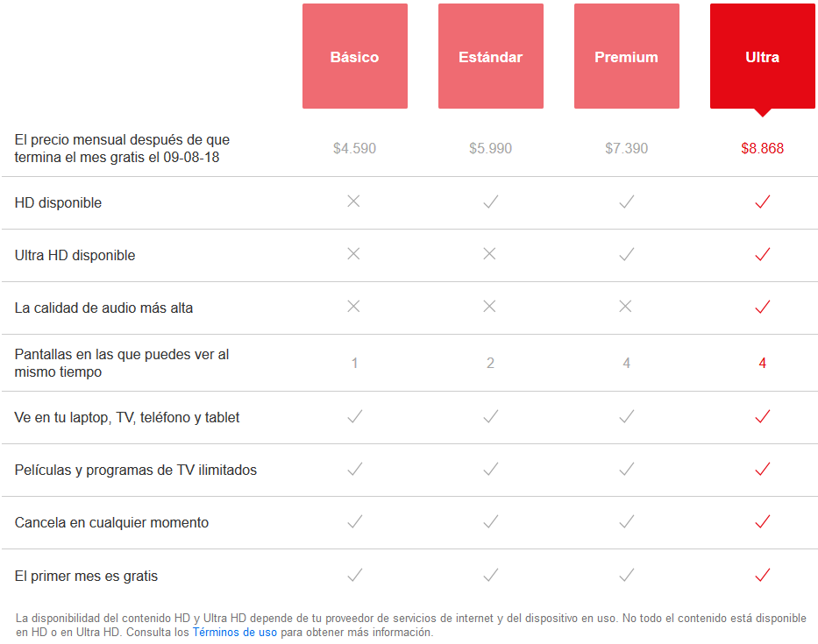Click the Ultra first month free checkmark

762,575
